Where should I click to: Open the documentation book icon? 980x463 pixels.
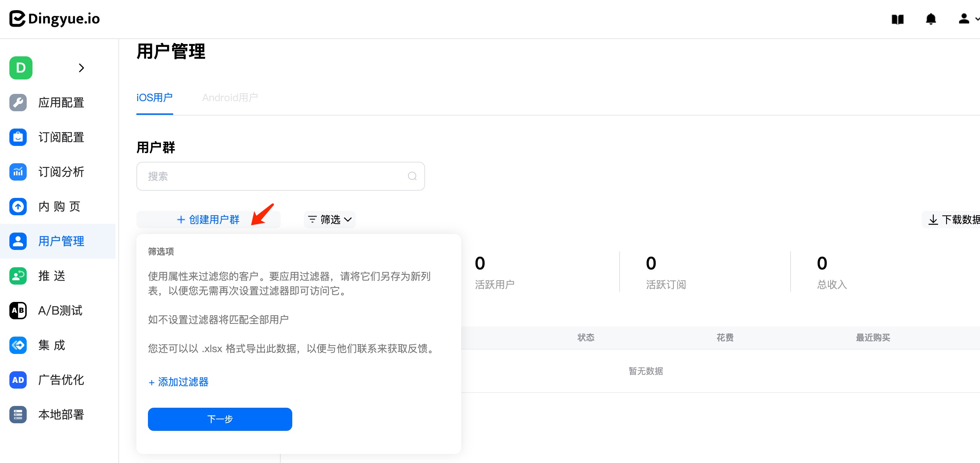tap(898, 19)
